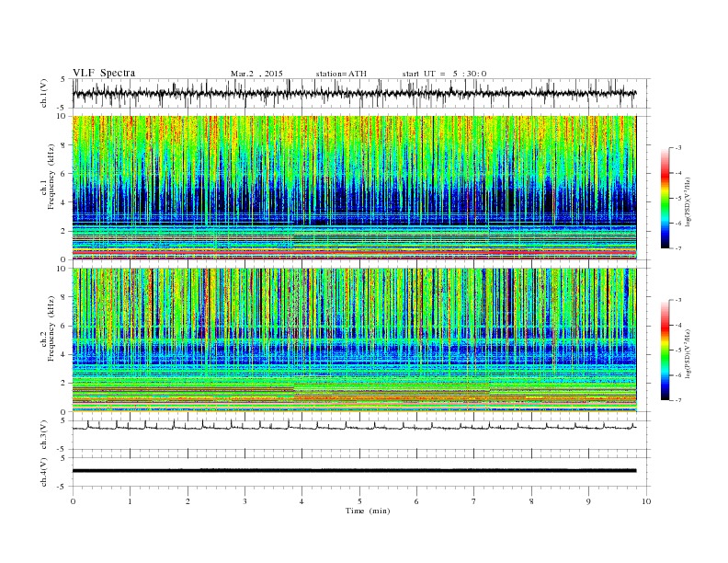Click time axis tick label "10"
The height and width of the screenshot is (563, 728).
coord(646,501)
